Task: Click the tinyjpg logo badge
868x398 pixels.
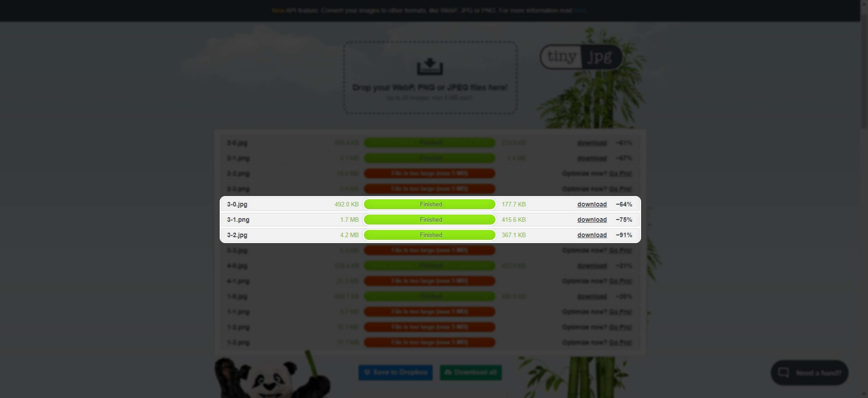Action: [580, 56]
